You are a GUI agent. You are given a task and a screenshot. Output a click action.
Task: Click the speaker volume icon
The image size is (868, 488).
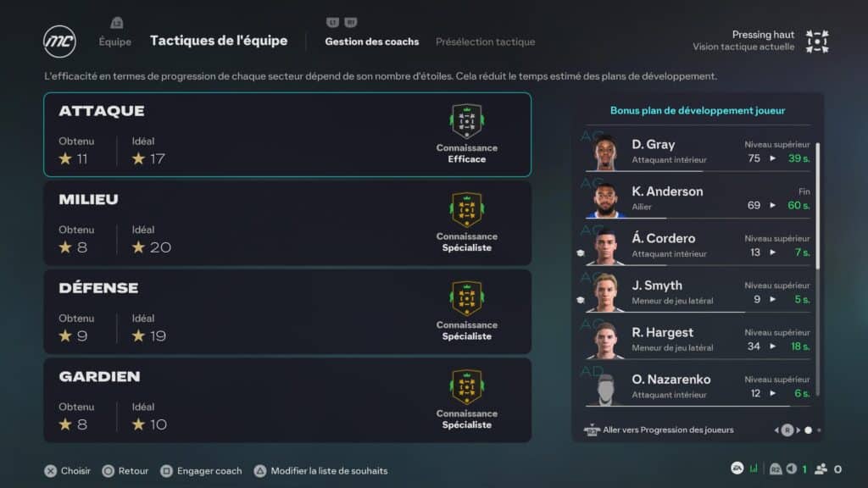[x=792, y=469]
